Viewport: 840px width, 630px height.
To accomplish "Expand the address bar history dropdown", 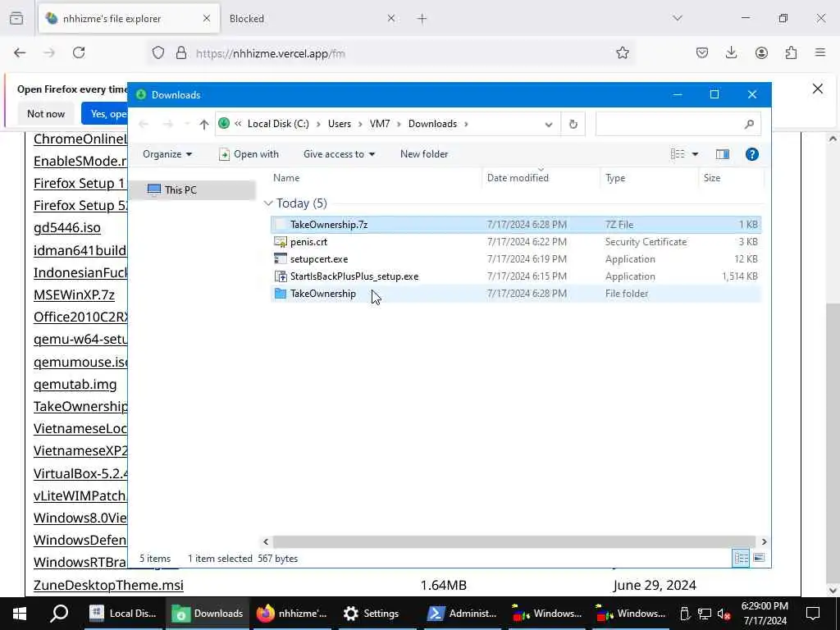I will click(549, 125).
